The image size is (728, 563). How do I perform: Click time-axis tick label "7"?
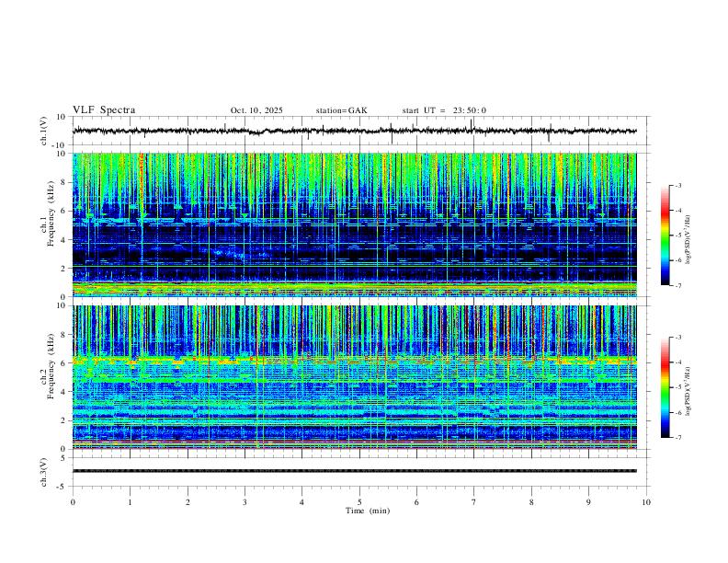474,502
